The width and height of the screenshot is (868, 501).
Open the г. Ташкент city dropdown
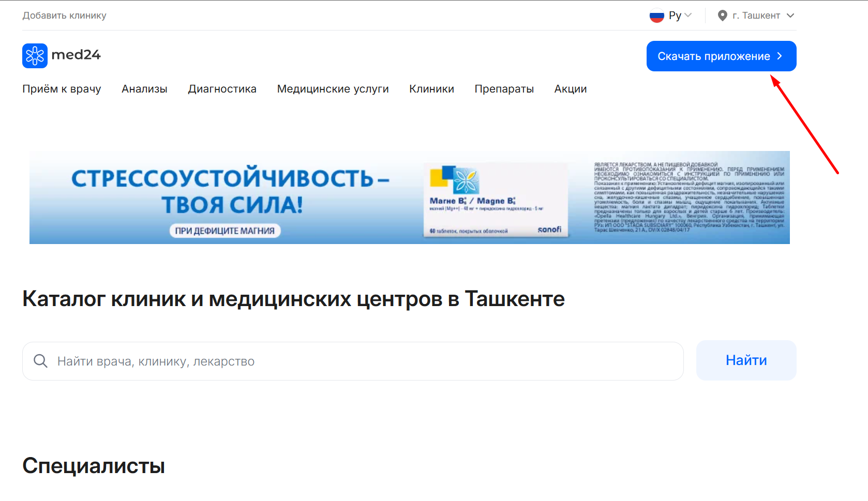(x=756, y=16)
